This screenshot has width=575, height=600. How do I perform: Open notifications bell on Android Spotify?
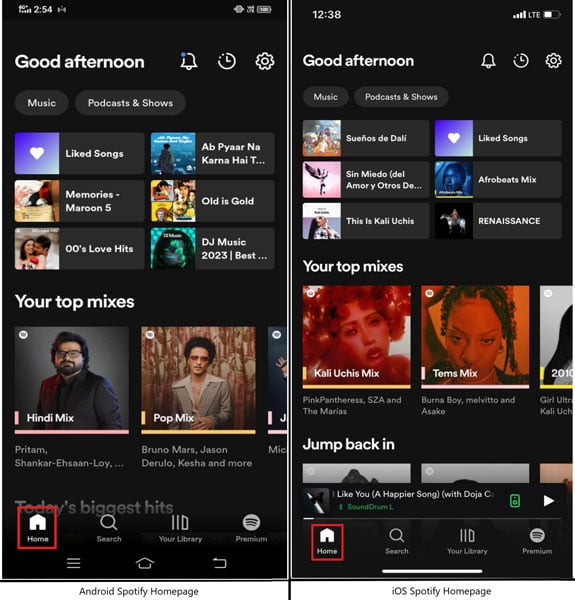point(188,61)
